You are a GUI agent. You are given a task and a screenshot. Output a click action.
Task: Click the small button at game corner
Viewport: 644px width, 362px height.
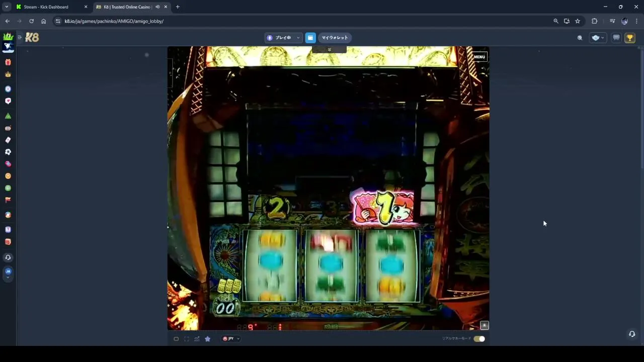coord(484,325)
